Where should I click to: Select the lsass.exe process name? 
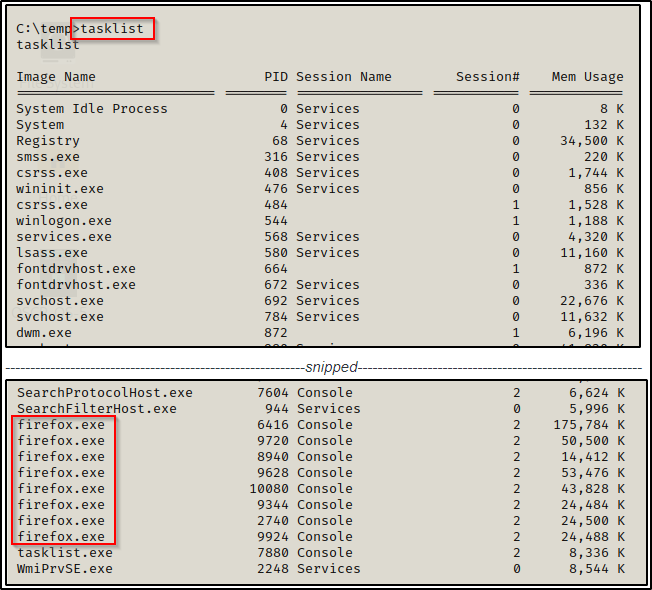pos(52,253)
